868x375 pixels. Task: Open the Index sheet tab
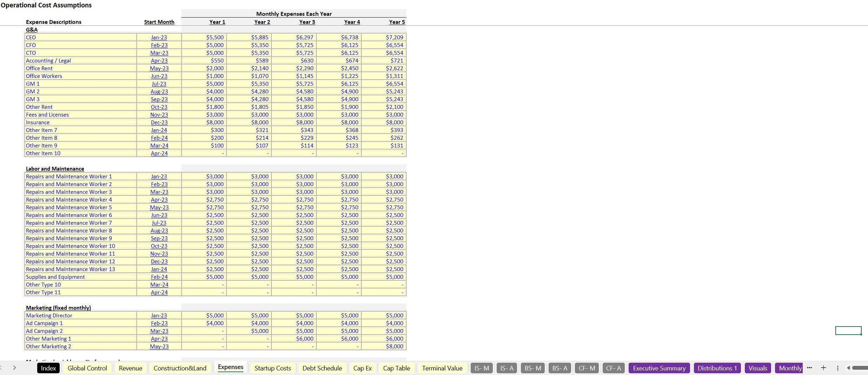(x=48, y=368)
